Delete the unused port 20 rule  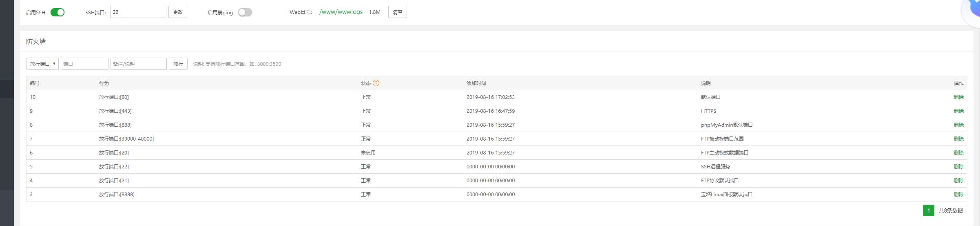click(x=958, y=153)
